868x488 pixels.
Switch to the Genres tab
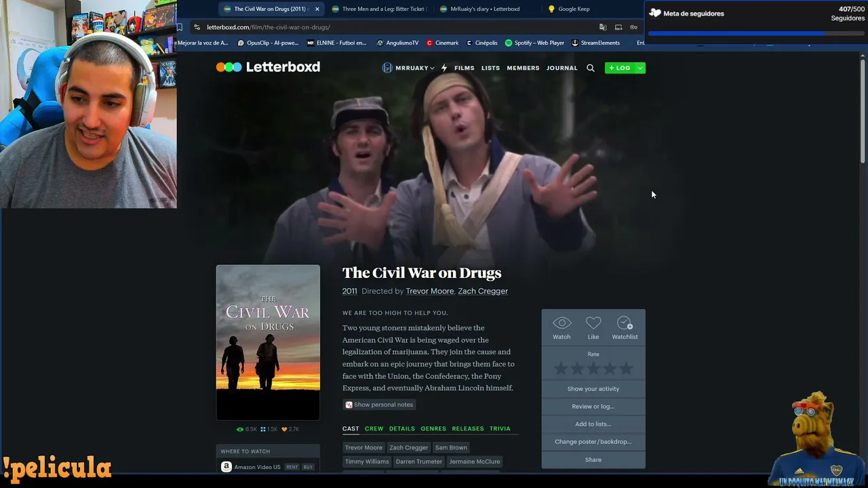tap(433, 428)
